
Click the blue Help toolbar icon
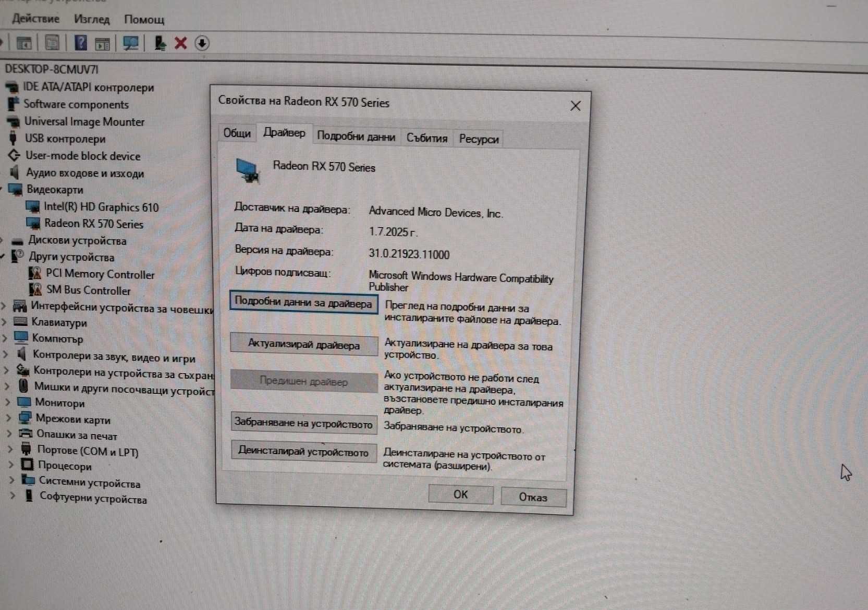[x=81, y=43]
